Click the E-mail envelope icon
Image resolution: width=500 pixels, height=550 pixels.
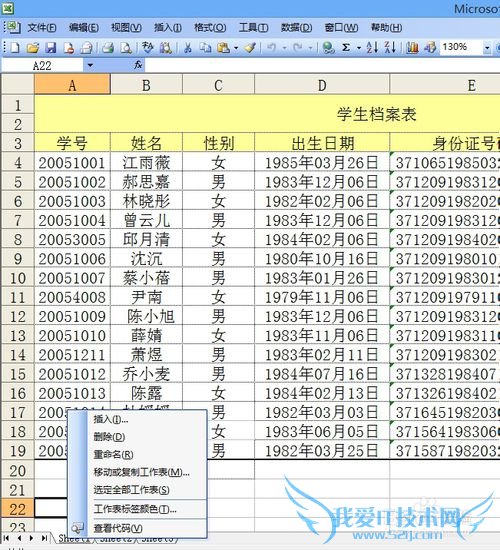(x=86, y=47)
